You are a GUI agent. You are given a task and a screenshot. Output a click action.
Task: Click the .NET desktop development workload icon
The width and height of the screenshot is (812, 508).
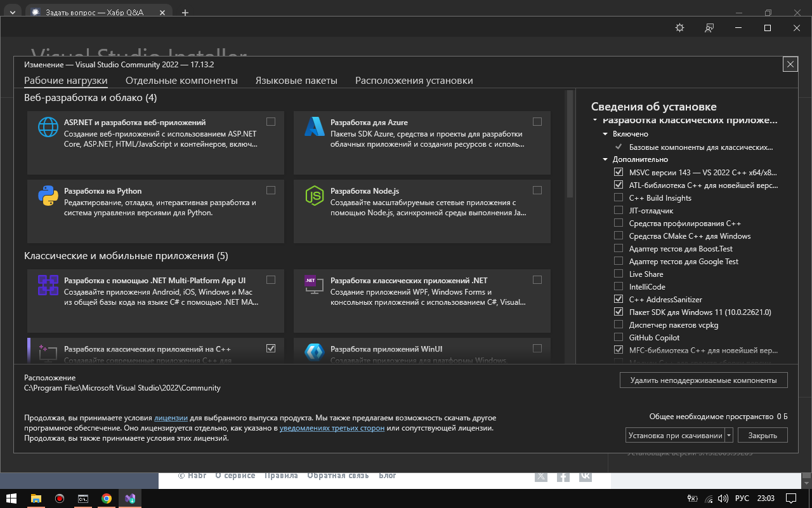tap(315, 285)
